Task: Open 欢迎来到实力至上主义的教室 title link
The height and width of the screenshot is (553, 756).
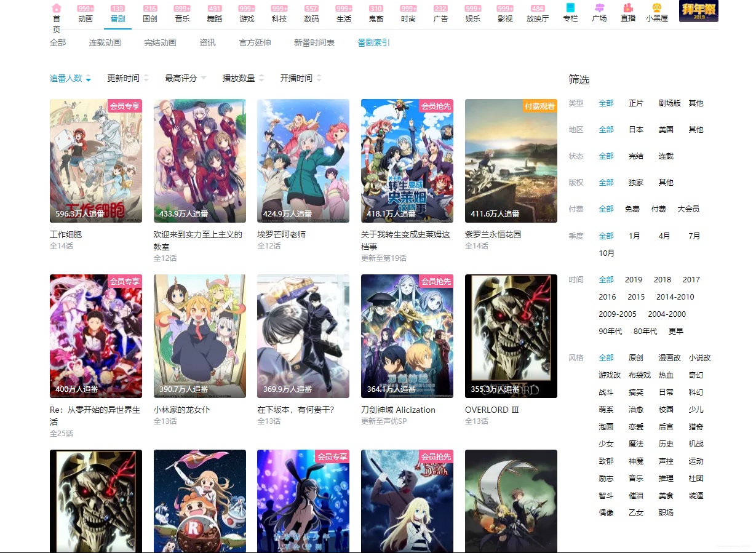Action: (x=198, y=241)
